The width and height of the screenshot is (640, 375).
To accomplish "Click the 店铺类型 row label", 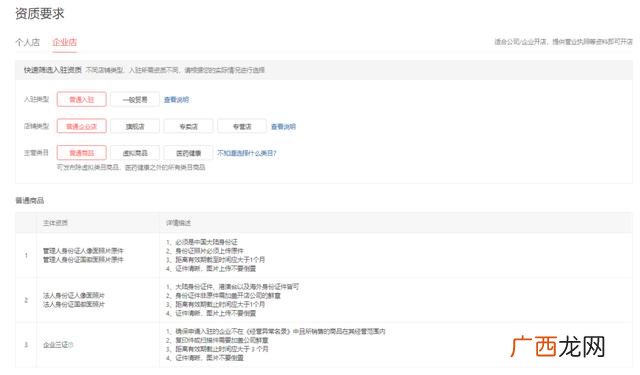I will pyautogui.click(x=36, y=126).
